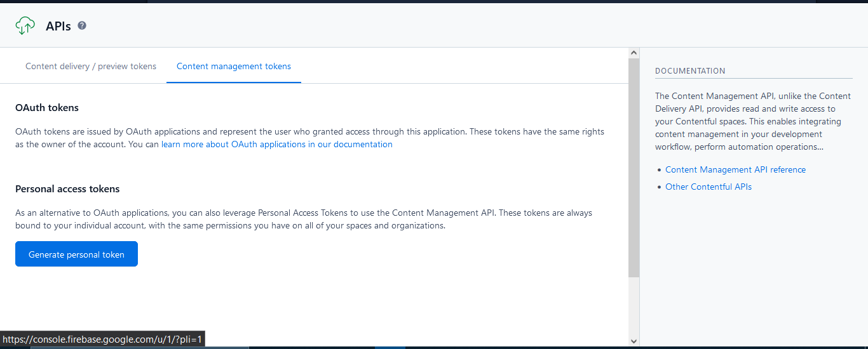Click the APIs cloud upload icon
Image resolution: width=868 pixels, height=349 pixels.
coord(25,26)
